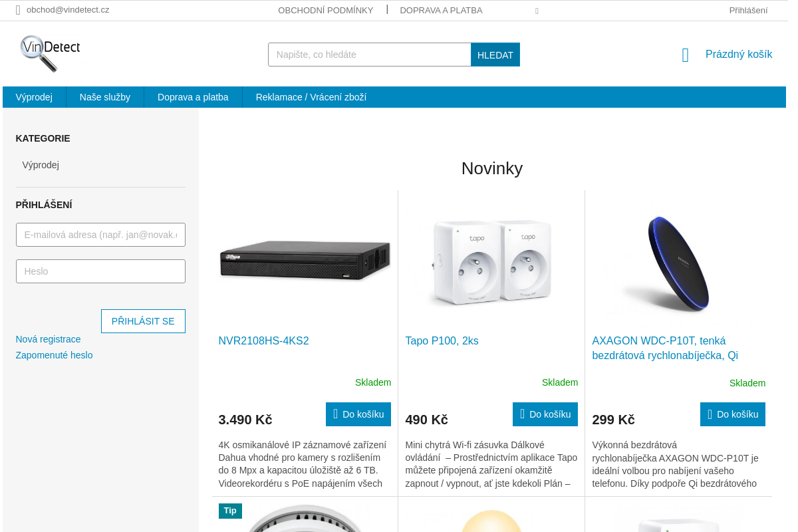This screenshot has width=798, height=532.
Task: Click the Heslo password field
Action: point(100,271)
